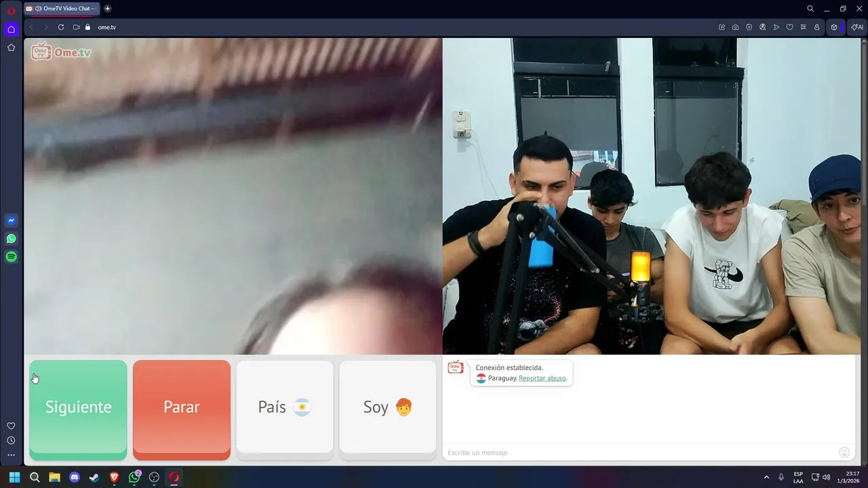Add page to bookmarks heart toolbar icon
This screenshot has width=868, height=488.
(x=790, y=27)
